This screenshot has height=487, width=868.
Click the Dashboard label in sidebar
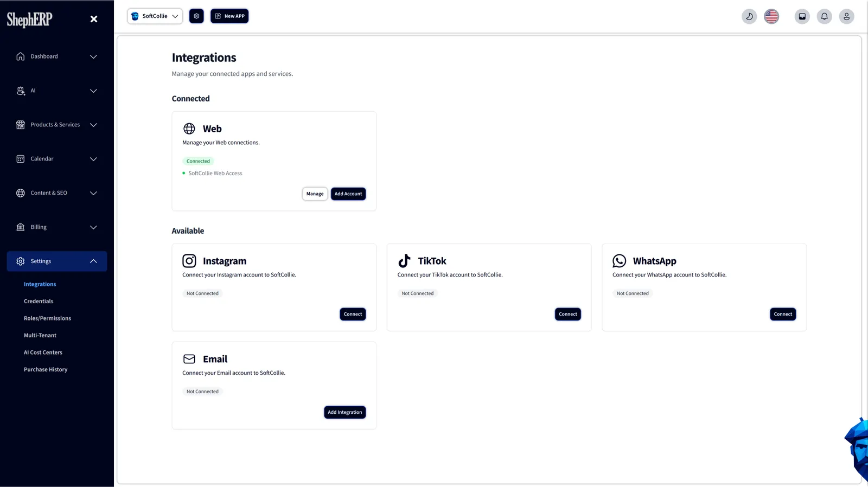(44, 56)
